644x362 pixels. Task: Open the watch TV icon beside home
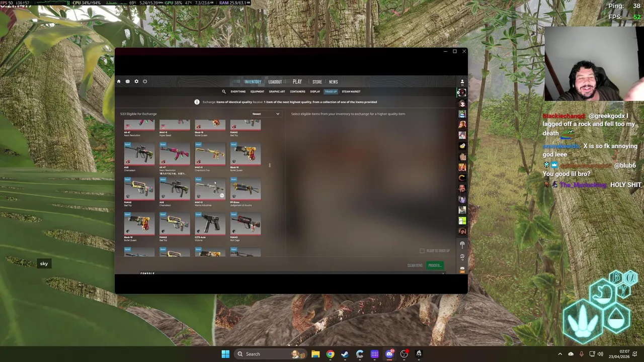pos(128,81)
